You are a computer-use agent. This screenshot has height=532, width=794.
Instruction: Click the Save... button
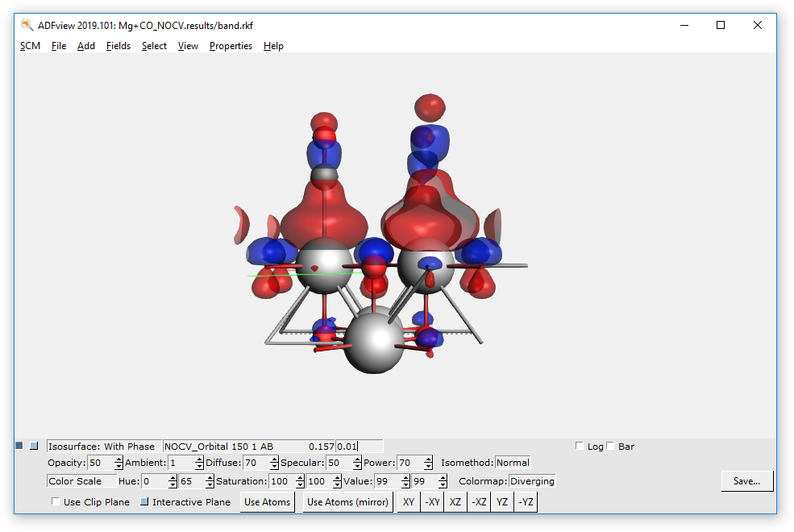click(x=746, y=480)
